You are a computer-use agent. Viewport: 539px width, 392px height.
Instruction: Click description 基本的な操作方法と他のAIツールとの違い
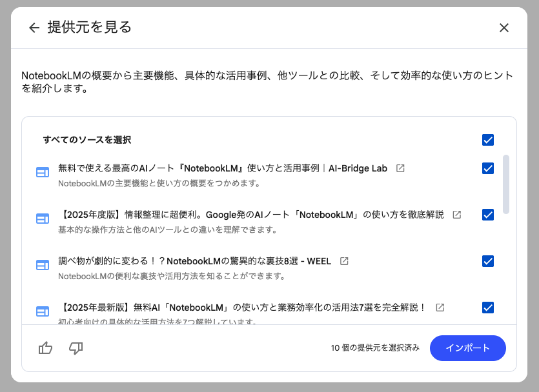click(x=168, y=230)
